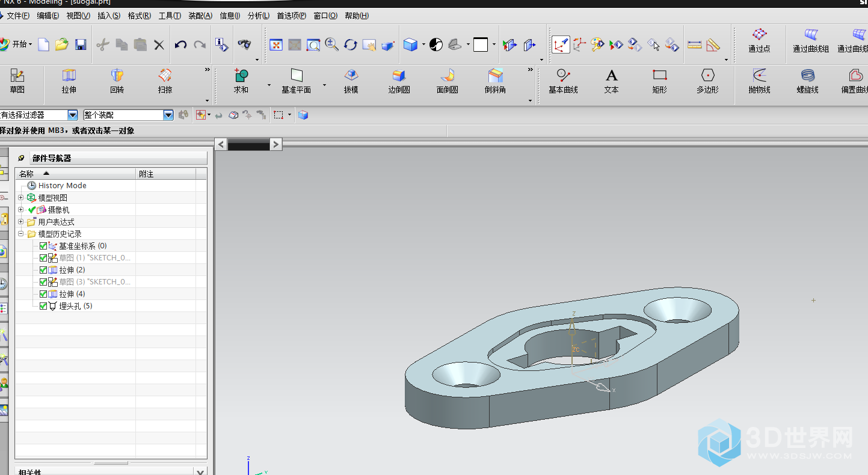Open the 格式(R) menu
Screen dimensions: 868x475
(x=140, y=16)
